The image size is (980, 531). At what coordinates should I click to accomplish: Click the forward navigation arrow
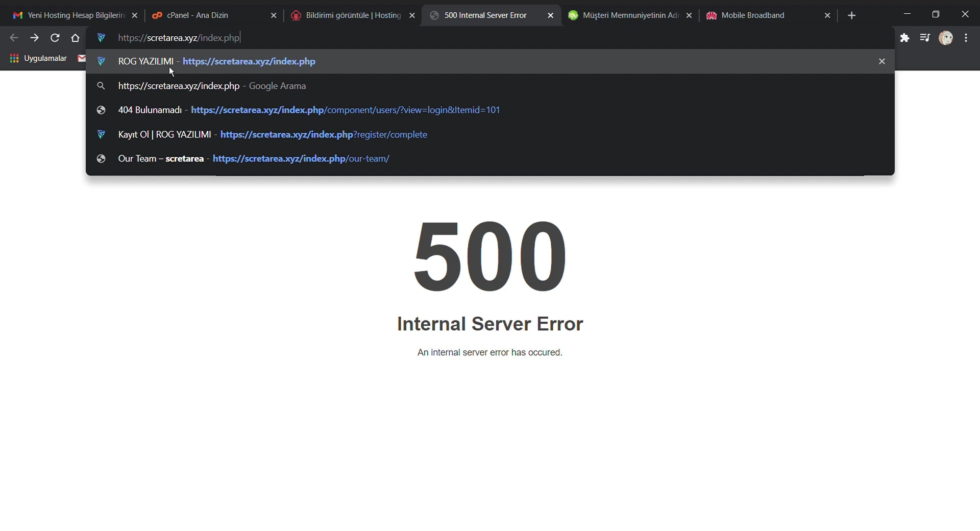tap(34, 38)
